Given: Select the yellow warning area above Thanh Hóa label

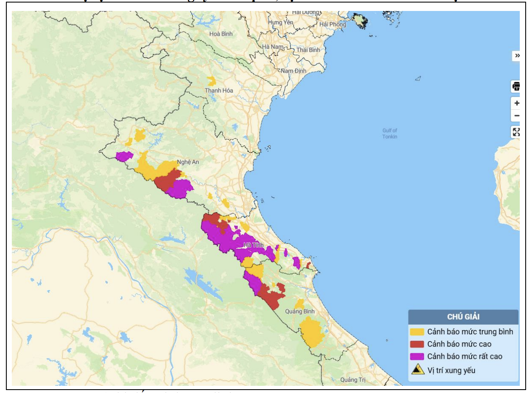Looking at the screenshot, I should coord(212,81).
